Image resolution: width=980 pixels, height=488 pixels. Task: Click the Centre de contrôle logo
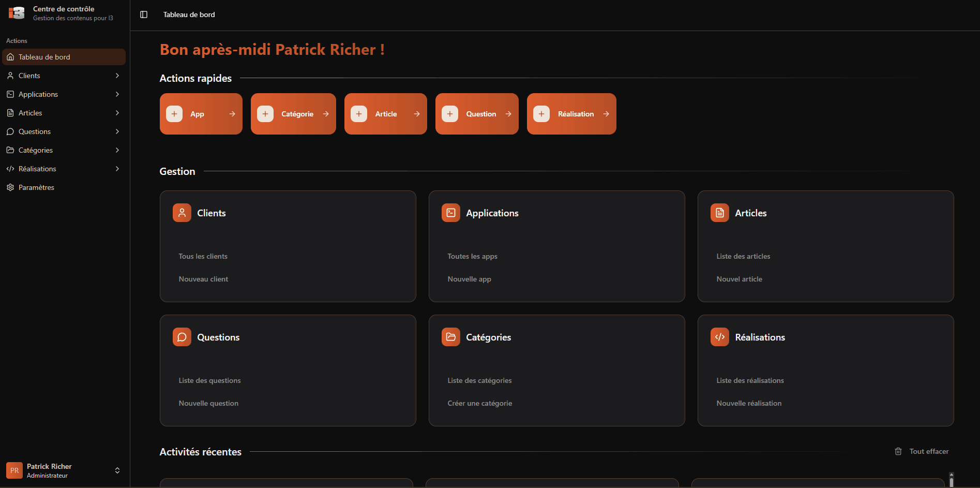click(x=16, y=13)
